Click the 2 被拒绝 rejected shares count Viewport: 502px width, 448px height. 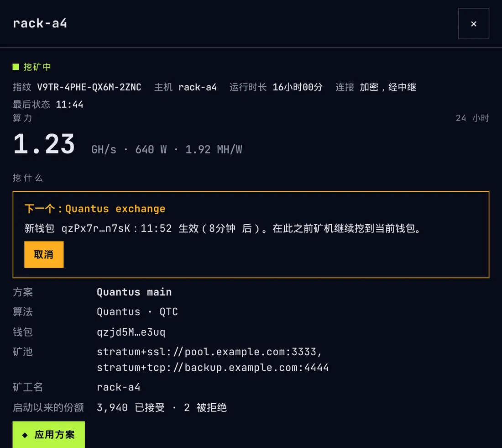(205, 408)
